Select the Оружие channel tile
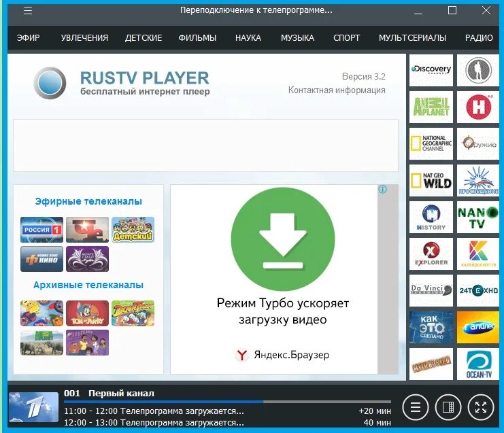 (x=478, y=143)
